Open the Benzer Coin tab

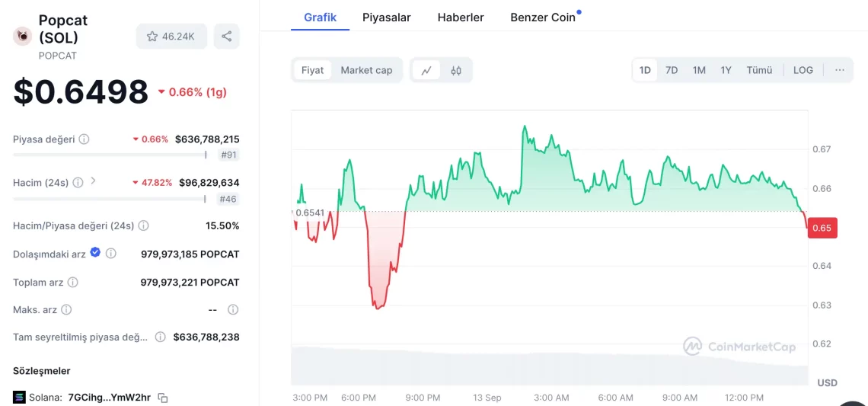pos(543,18)
